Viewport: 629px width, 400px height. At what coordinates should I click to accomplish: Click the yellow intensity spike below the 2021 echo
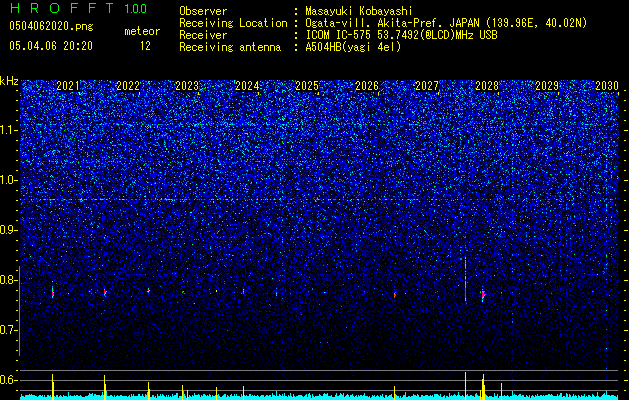(x=53, y=386)
